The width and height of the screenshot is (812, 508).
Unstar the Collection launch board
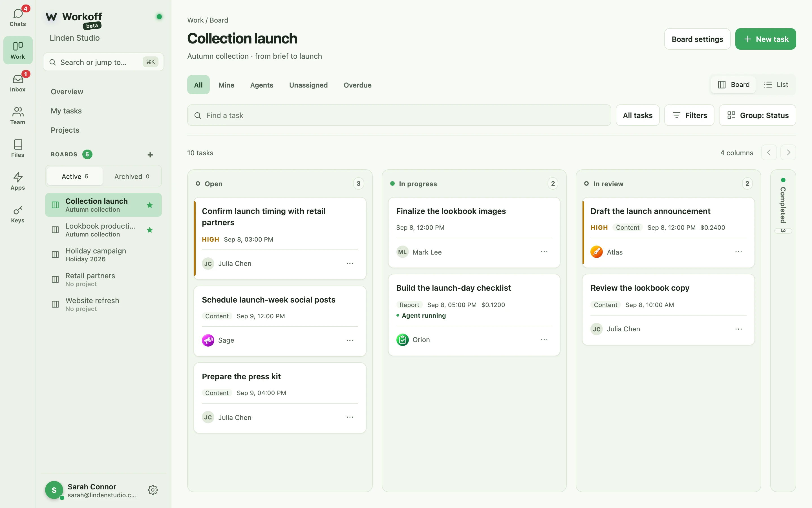[150, 205]
